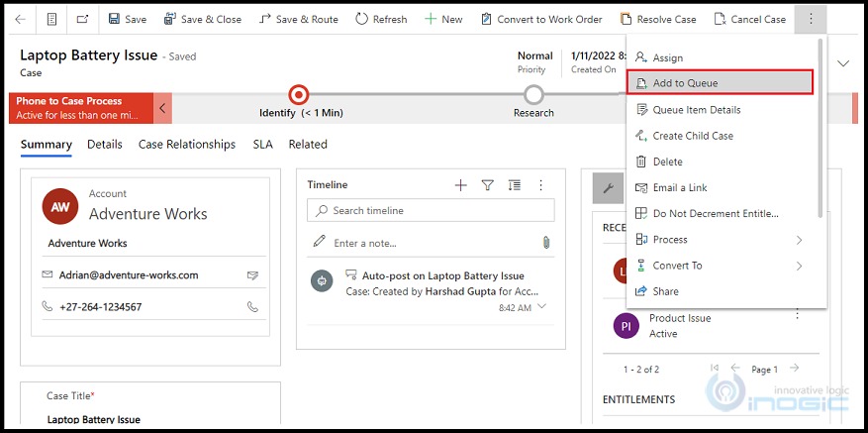Viewport: 868px width, 433px height.
Task: Switch to the Case Relationships tab
Action: (x=187, y=145)
